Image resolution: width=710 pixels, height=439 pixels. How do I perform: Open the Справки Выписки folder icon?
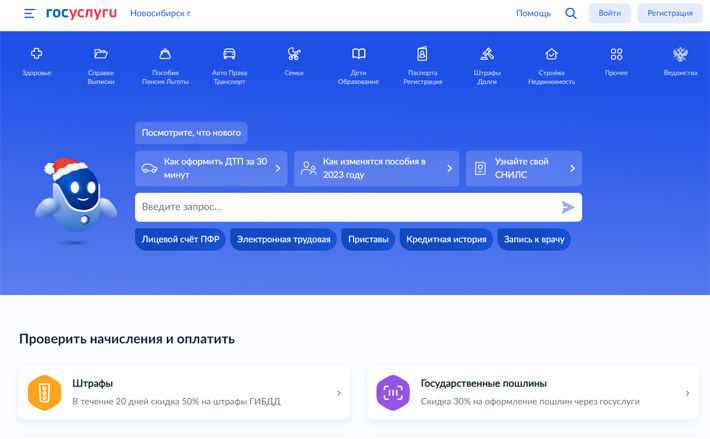(101, 54)
